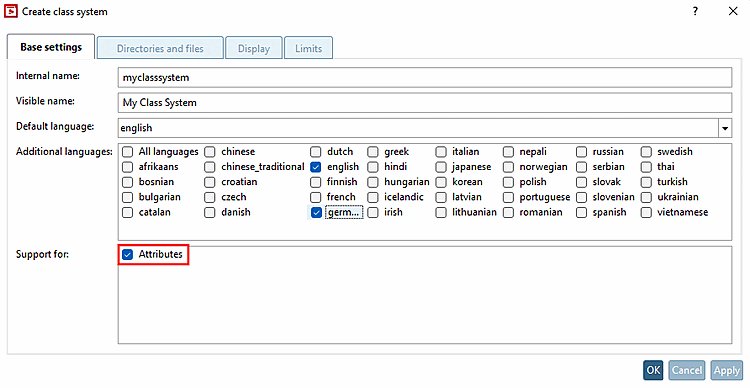Viewport: 750px width, 388px height.
Task: Enable the icelandic checkbox
Action: (x=373, y=197)
